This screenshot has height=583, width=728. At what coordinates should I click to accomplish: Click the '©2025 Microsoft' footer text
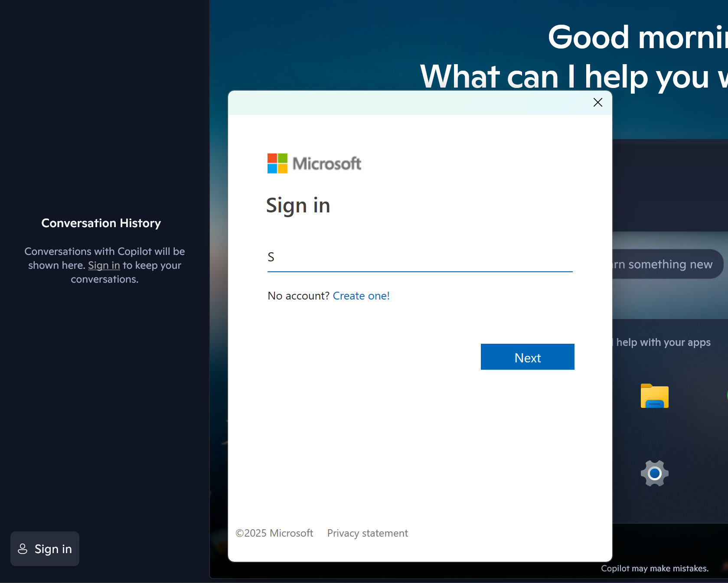[274, 533]
